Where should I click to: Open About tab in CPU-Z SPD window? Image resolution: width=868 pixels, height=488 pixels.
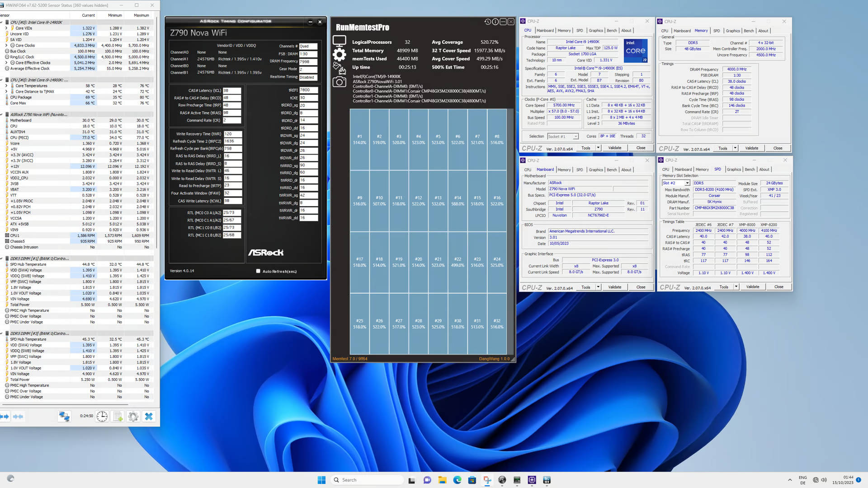[x=764, y=169]
